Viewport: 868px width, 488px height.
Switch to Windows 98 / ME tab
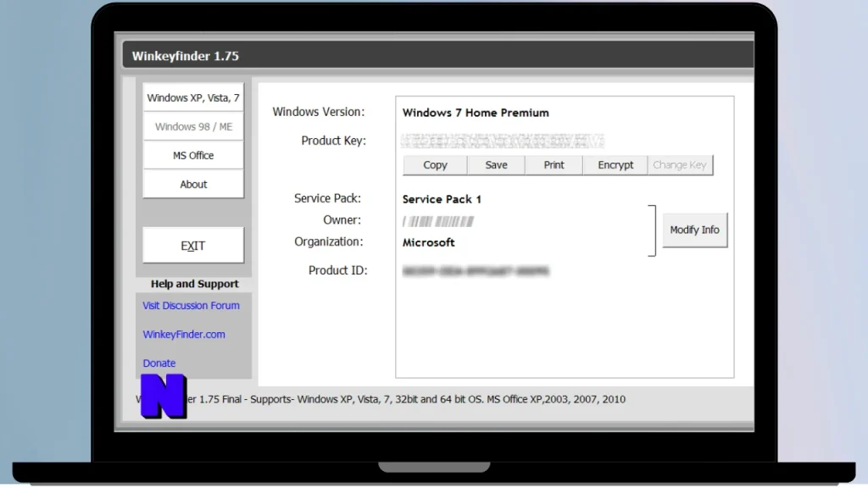click(x=193, y=127)
